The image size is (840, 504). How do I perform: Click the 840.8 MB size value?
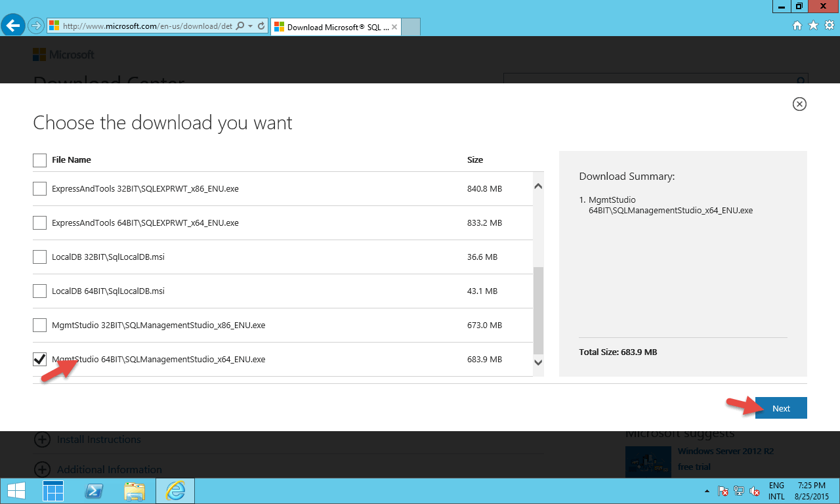(x=484, y=189)
